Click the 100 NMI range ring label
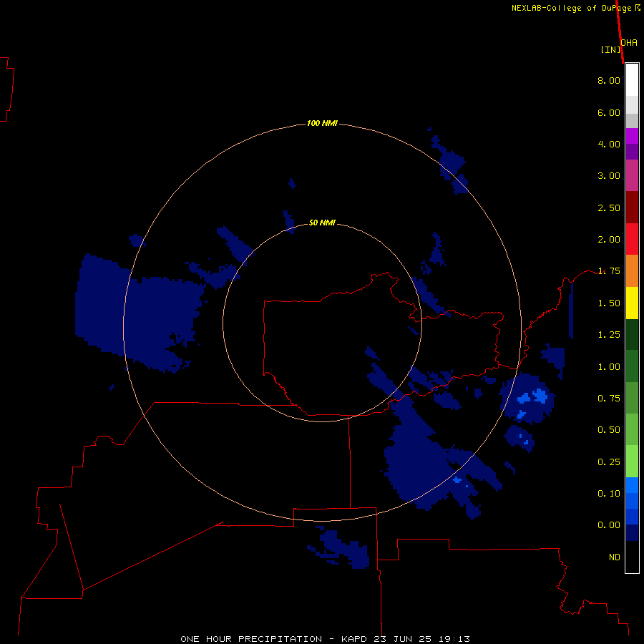Screen dimensions: 644x644 pyautogui.click(x=322, y=123)
